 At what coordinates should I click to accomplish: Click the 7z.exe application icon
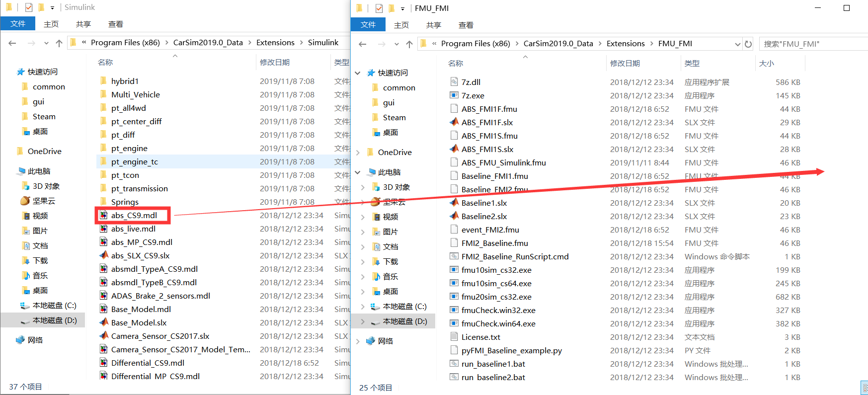[454, 95]
